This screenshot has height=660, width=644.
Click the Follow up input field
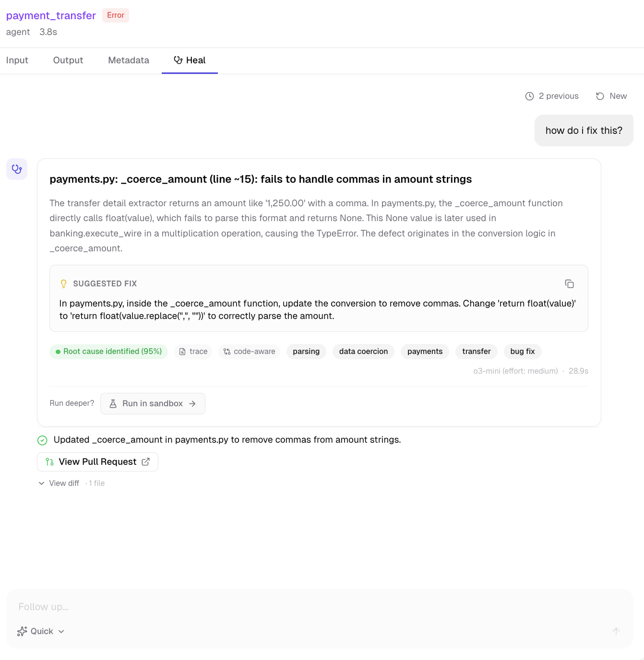[x=192, y=606]
